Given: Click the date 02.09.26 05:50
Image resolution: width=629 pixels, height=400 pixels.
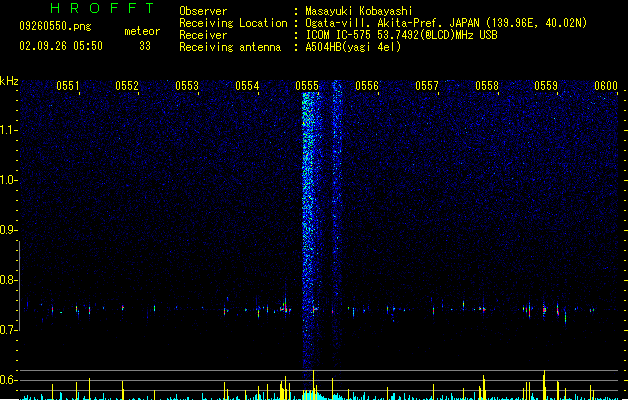Looking at the screenshot, I should click(61, 46).
